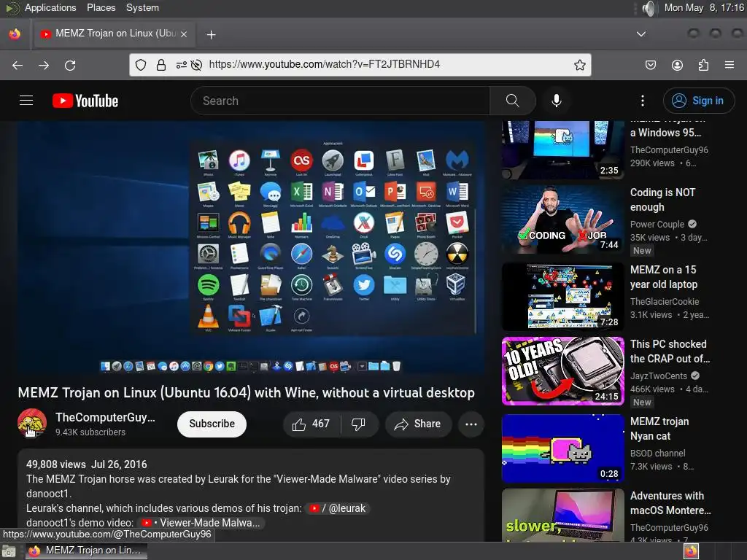Open the clock showing Mon May 8

pos(704,7)
